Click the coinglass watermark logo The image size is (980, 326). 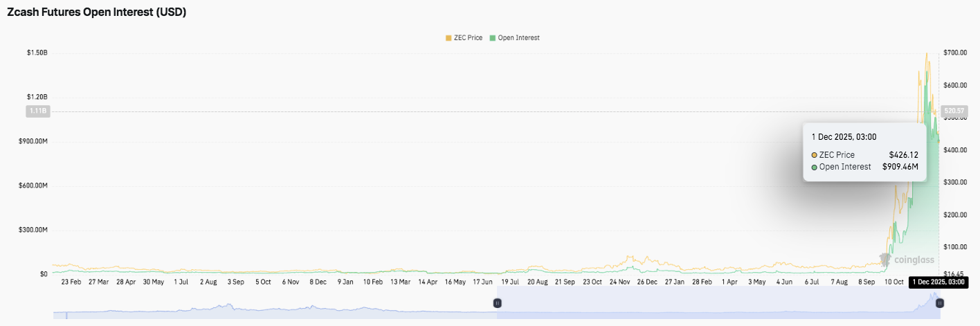point(907,260)
